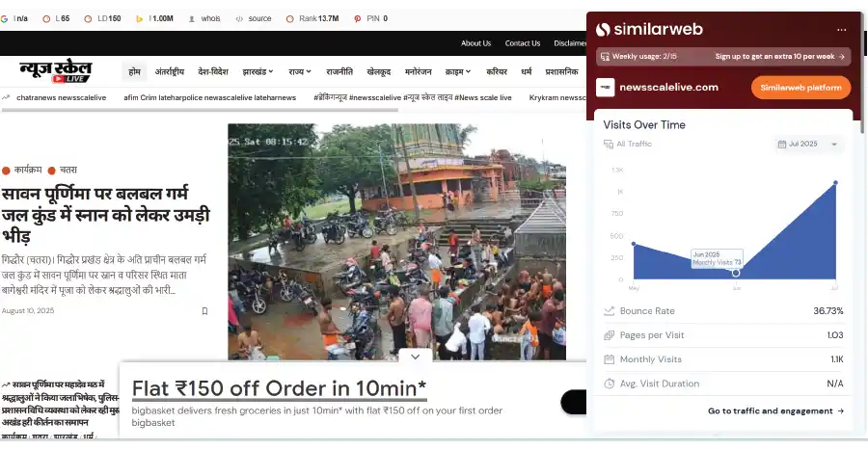868x450 pixels.
Task: Click the L 65 links metric
Action: tap(56, 19)
